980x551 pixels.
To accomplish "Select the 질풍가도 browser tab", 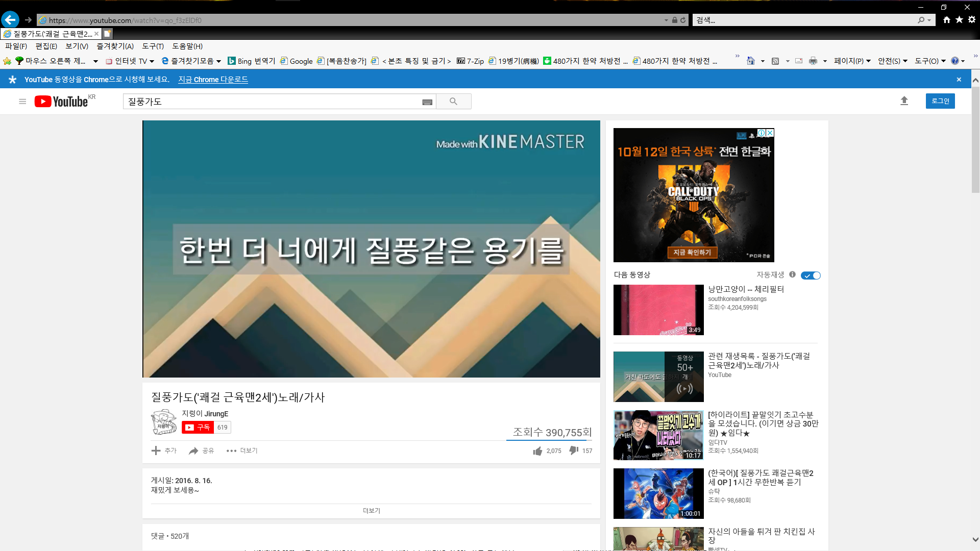I will coord(51,34).
